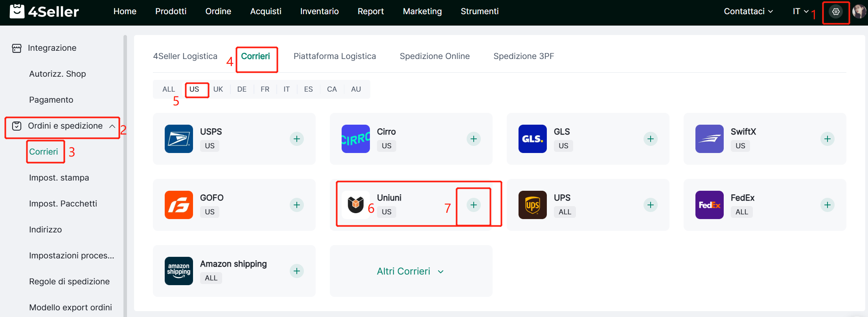The height and width of the screenshot is (317, 868).
Task: Open the IT language dropdown
Action: point(800,11)
